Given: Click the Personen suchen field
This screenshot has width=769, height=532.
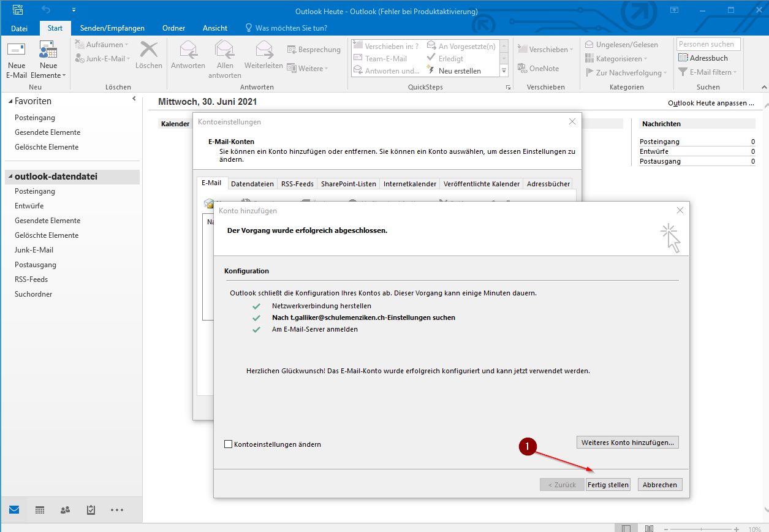Looking at the screenshot, I should 708,44.
